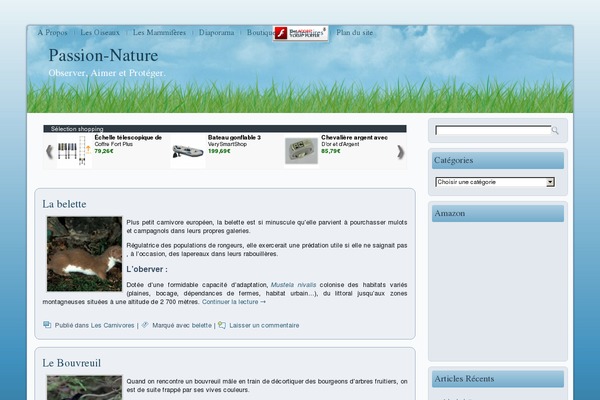
Task: Open Les Oiseaux menu item
Action: click(x=100, y=33)
